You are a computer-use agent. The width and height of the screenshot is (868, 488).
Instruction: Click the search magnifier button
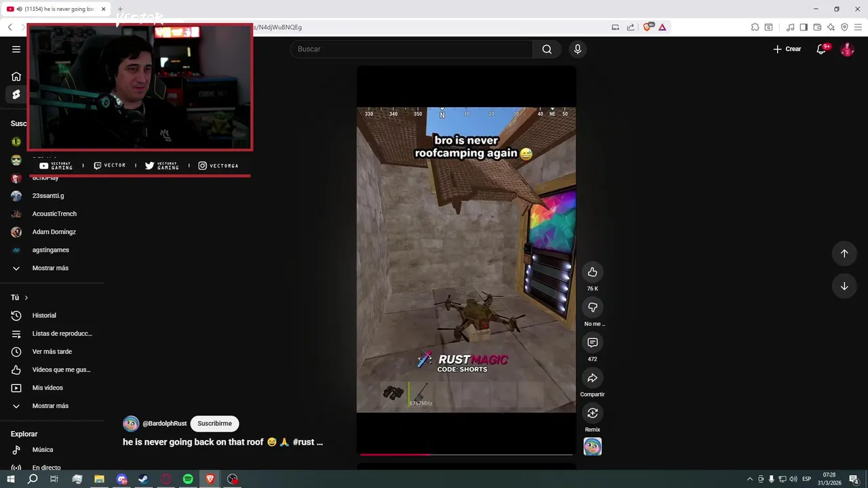coord(547,49)
